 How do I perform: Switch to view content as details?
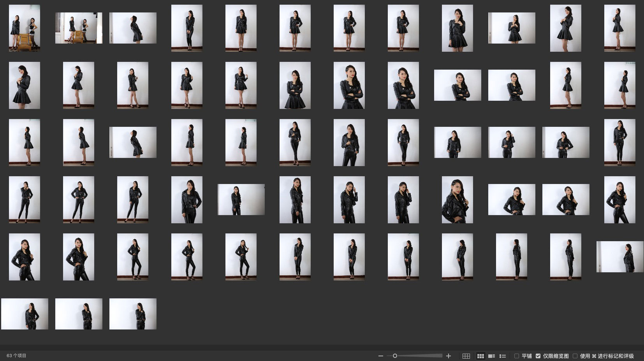(491, 356)
